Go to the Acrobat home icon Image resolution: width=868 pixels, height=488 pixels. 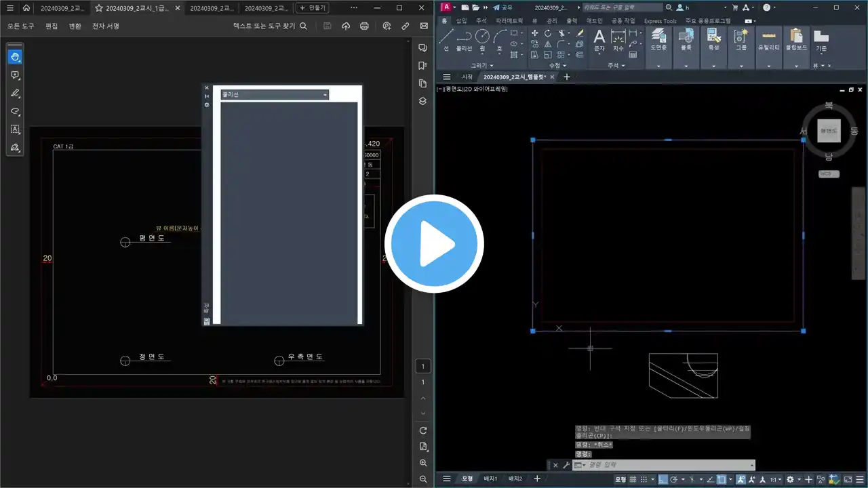click(26, 8)
